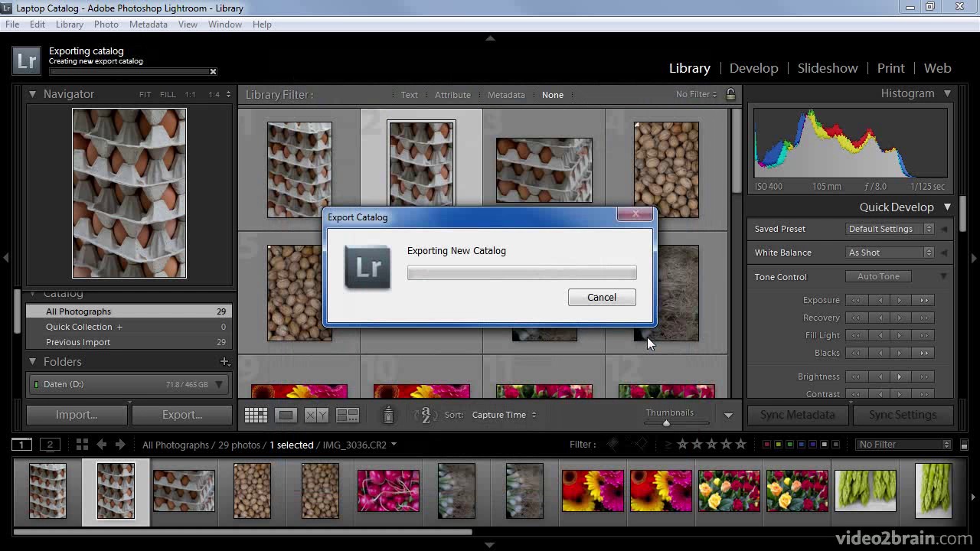Go back with filmstrip left arrow
Screen dimensions: 980x551
coord(101,445)
